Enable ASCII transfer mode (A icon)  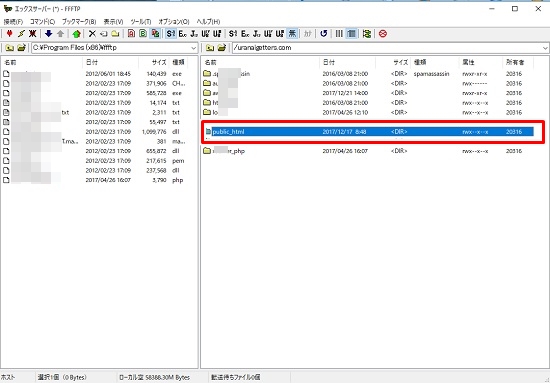tap(131, 34)
